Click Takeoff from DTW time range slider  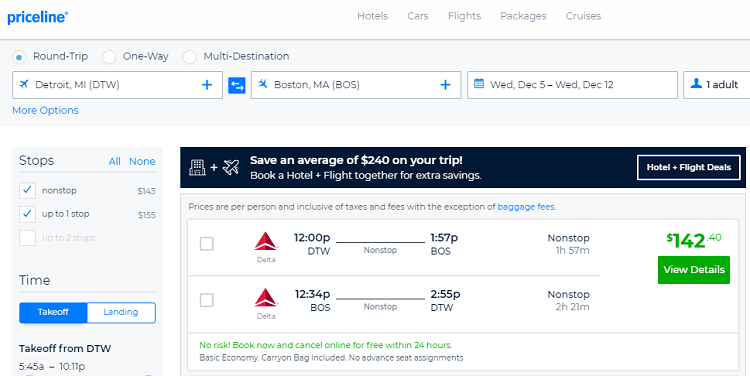(x=87, y=375)
